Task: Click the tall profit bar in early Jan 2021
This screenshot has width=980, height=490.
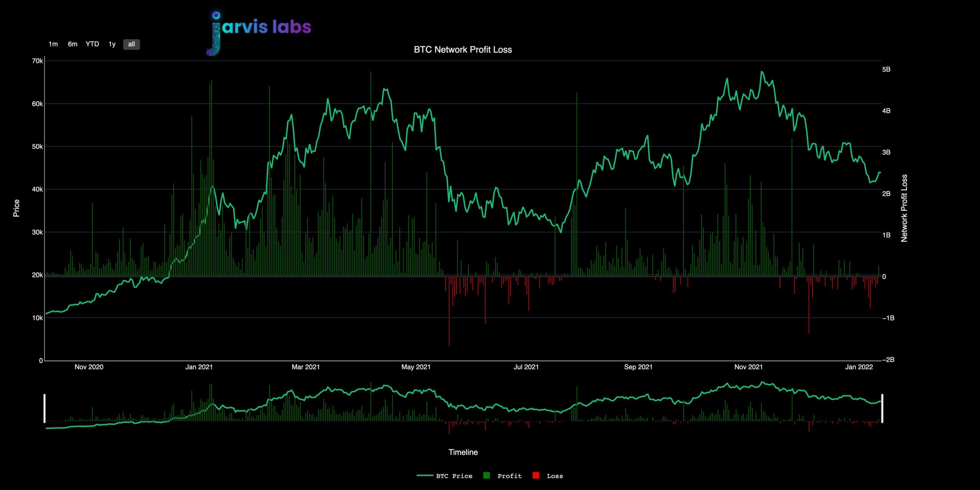Action: tap(211, 178)
